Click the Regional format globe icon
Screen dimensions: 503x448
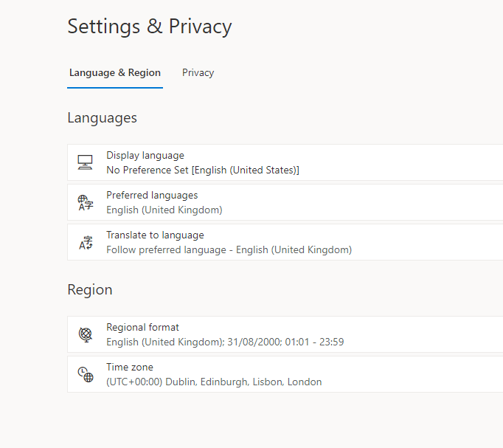[x=86, y=335]
